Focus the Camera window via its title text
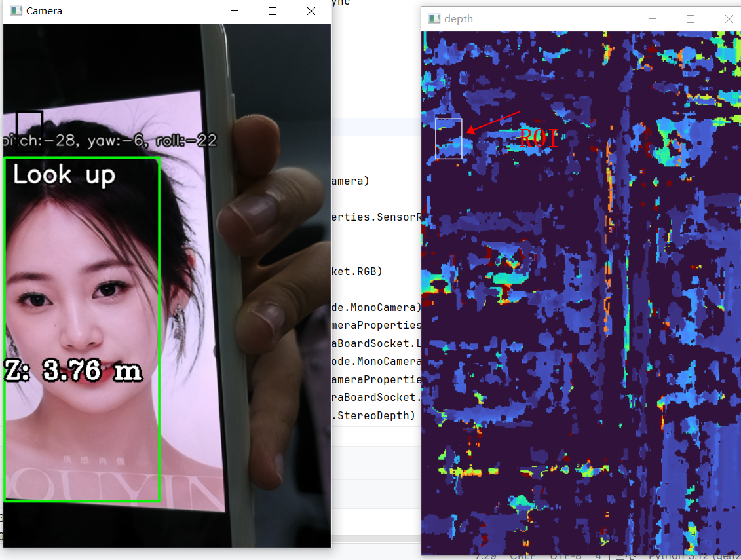Image resolution: width=741 pixels, height=560 pixels. point(45,11)
